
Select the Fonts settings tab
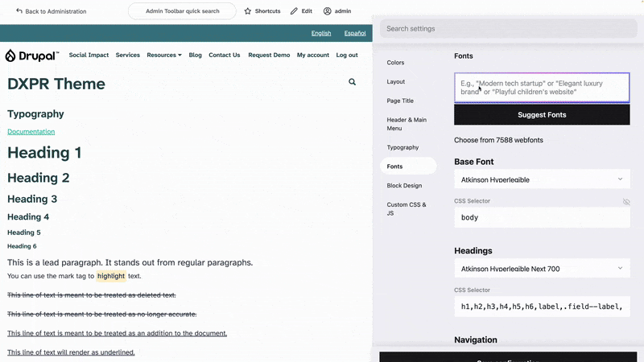[x=408, y=167]
